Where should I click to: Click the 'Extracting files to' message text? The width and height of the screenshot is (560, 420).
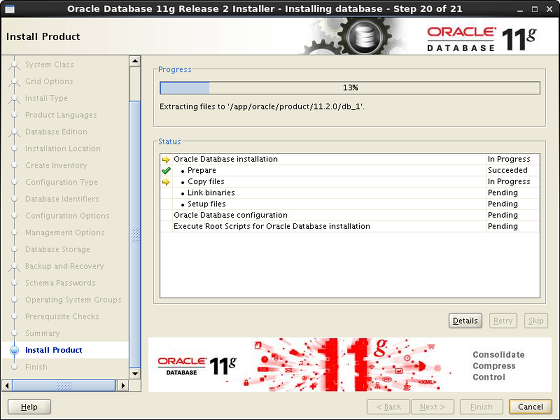tap(262, 106)
